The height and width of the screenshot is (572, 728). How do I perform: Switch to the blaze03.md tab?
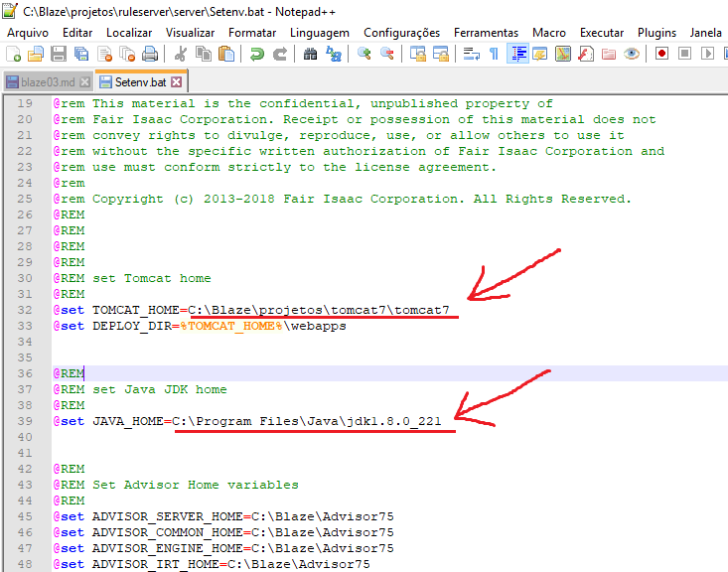tap(48, 82)
